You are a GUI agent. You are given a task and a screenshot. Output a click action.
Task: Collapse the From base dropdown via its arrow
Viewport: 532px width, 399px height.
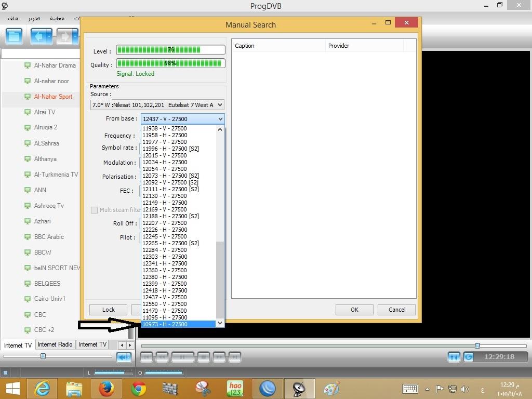220,119
